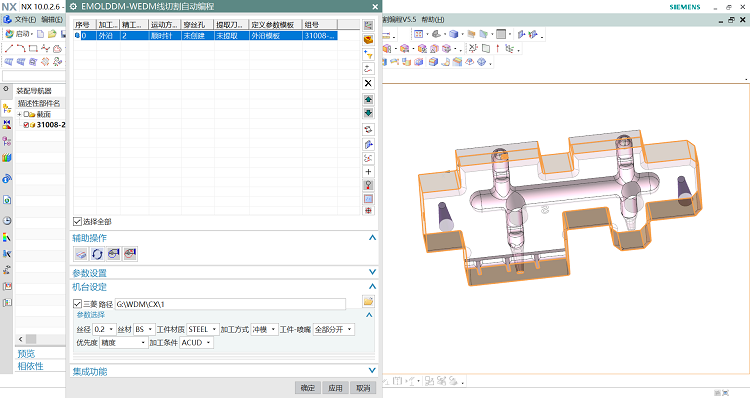Image resolution: width=750 pixels, height=398 pixels.
Task: Click the first flat-plate icon under 辅助操作
Action: pyautogui.click(x=81, y=254)
